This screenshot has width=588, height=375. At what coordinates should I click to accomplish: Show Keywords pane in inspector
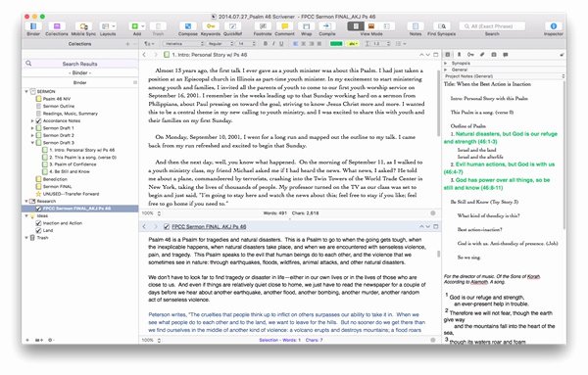pyautogui.click(x=470, y=55)
